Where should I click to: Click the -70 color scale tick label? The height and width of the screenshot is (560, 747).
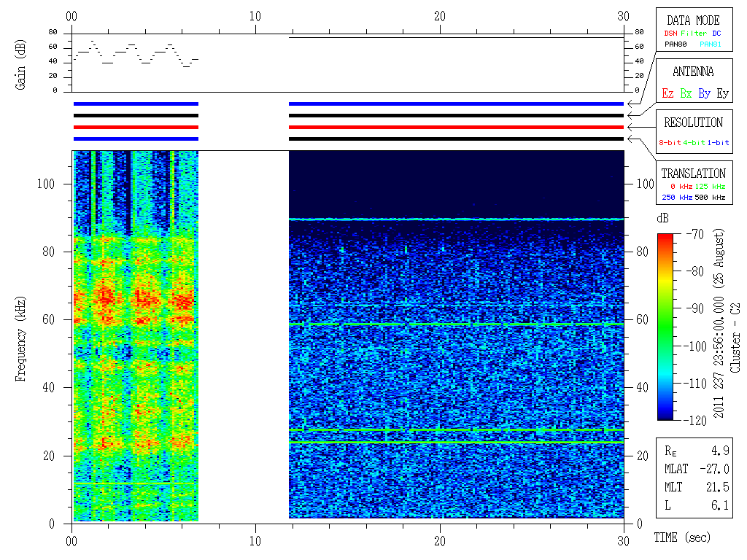coord(695,234)
